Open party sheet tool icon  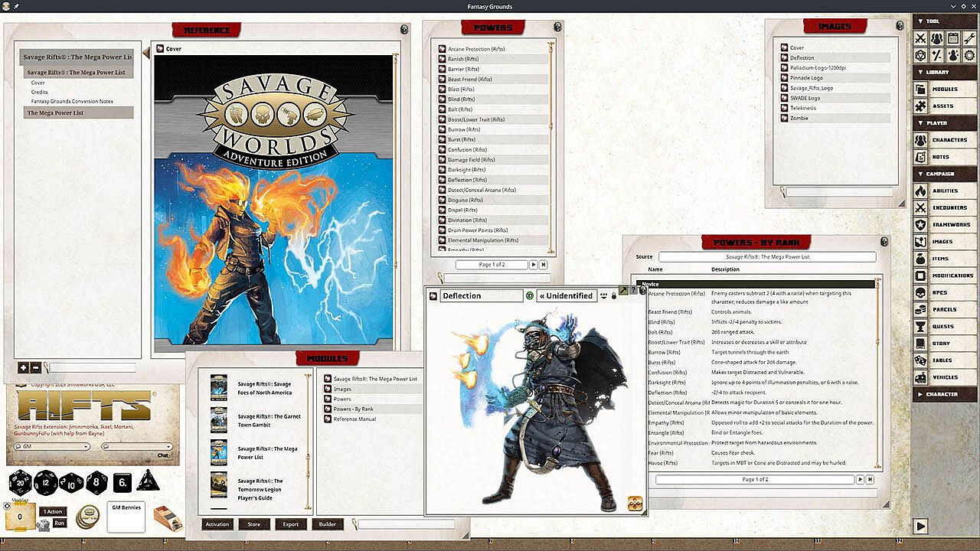pyautogui.click(x=936, y=38)
